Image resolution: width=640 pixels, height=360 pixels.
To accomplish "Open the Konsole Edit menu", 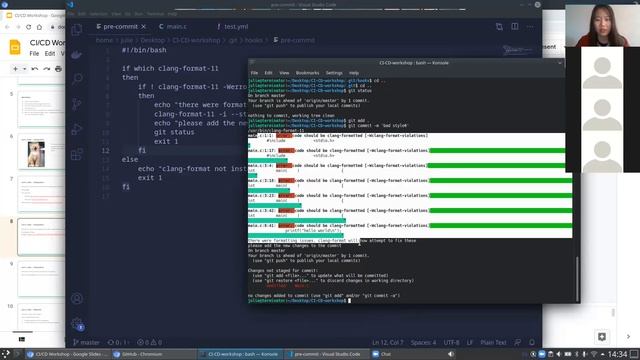I will click(x=268, y=73).
